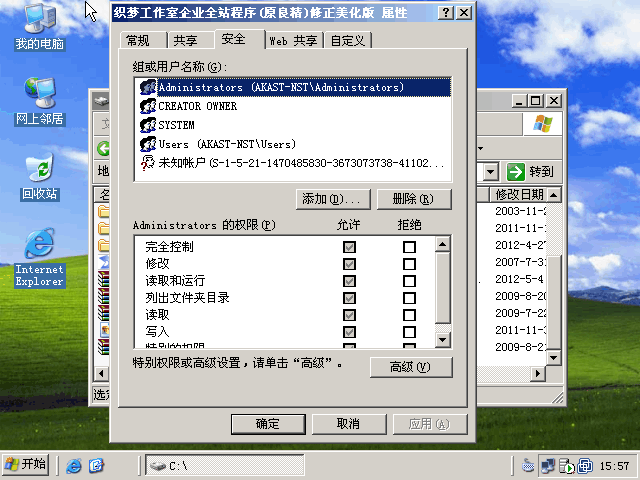Image resolution: width=640 pixels, height=480 pixels.
Task: Check the deny box for 完全控制
Action: [409, 247]
